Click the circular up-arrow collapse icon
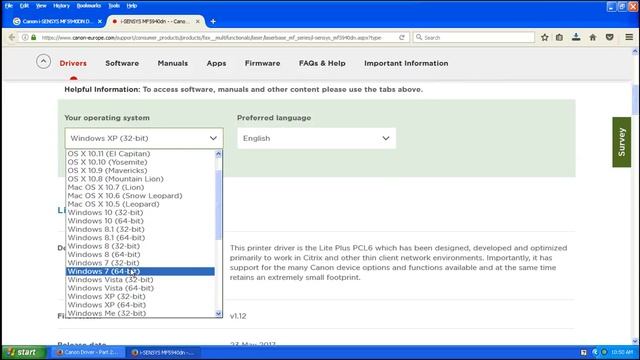The width and height of the screenshot is (640, 360). 43,62
